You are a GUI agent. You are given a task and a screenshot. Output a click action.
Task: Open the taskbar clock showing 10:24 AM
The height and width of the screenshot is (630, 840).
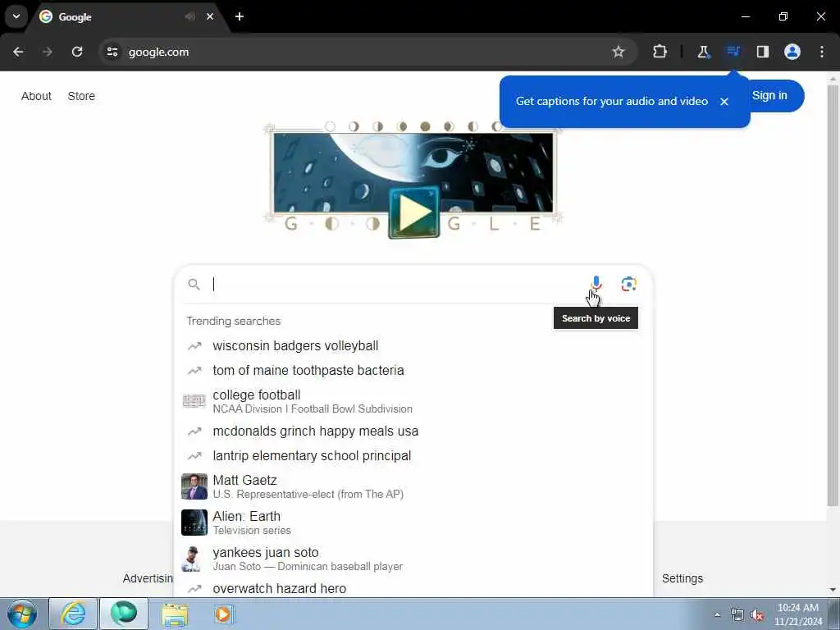(798, 614)
